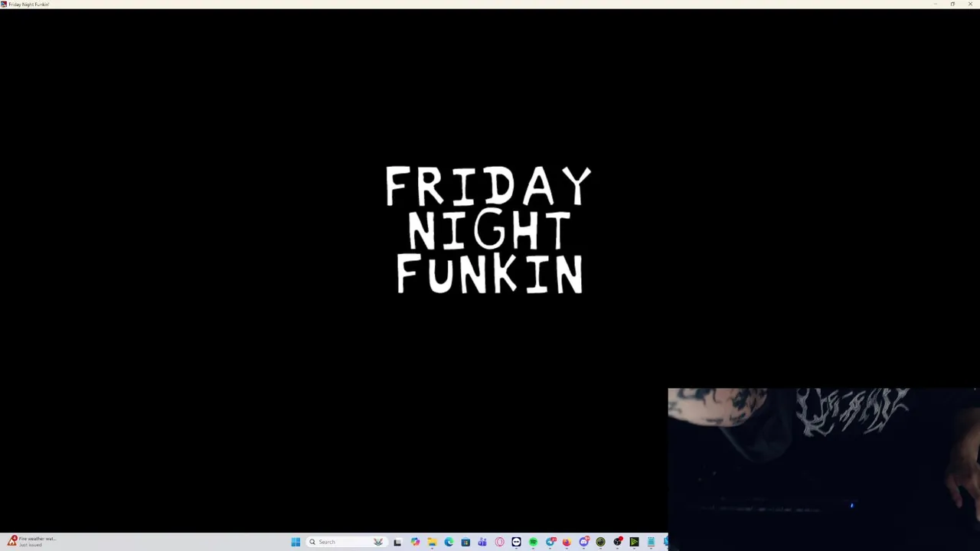Close the Friday Night Funkin' window
Viewport: 980px width, 551px height.
(x=969, y=4)
